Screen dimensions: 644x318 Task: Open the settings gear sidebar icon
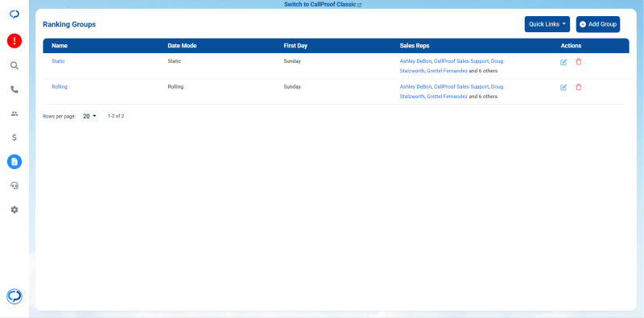[14, 210]
